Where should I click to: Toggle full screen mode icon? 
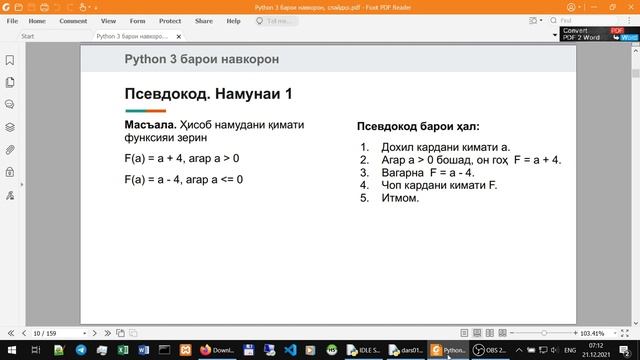(x=625, y=333)
